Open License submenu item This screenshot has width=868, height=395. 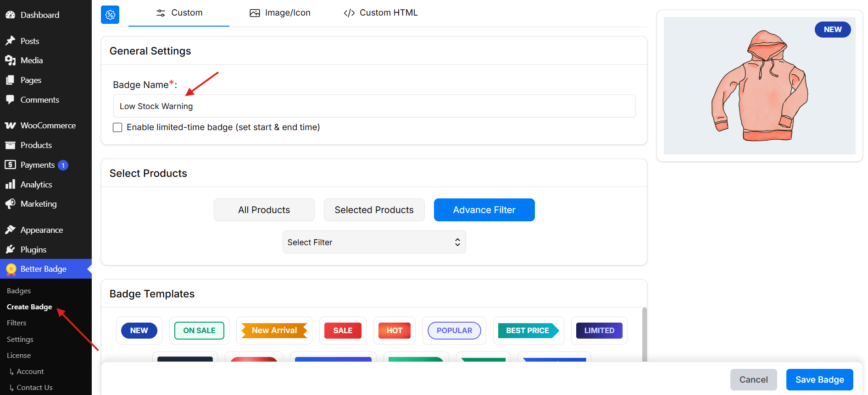click(x=19, y=355)
